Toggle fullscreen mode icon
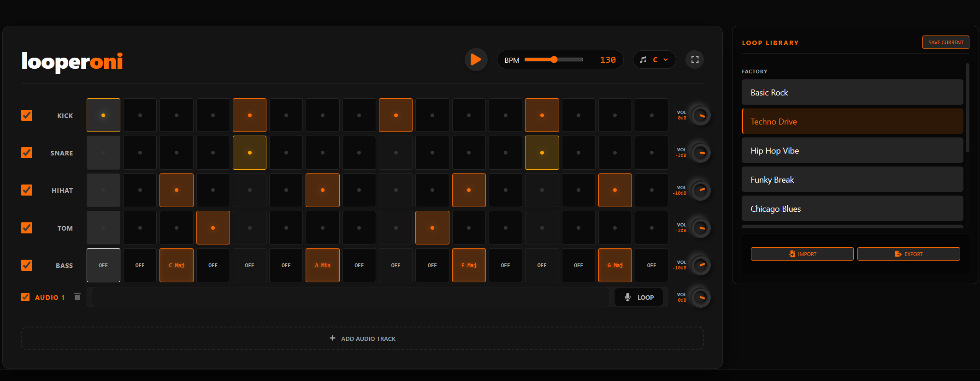Screen dimensions: 980x381 click(x=695, y=60)
